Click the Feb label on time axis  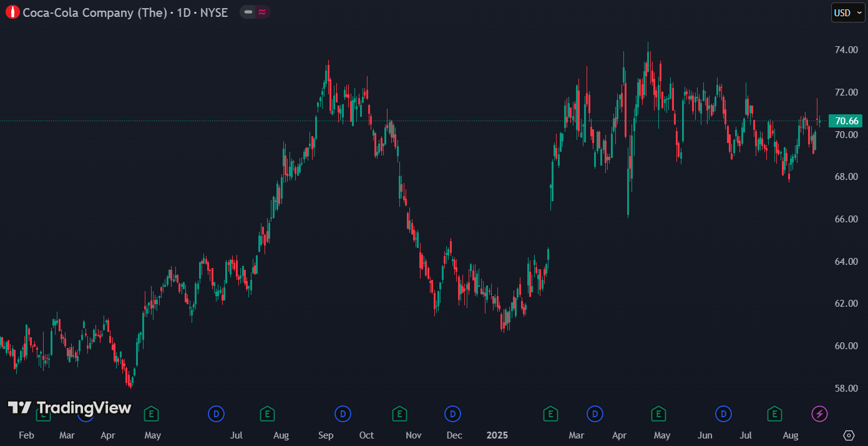click(x=26, y=435)
